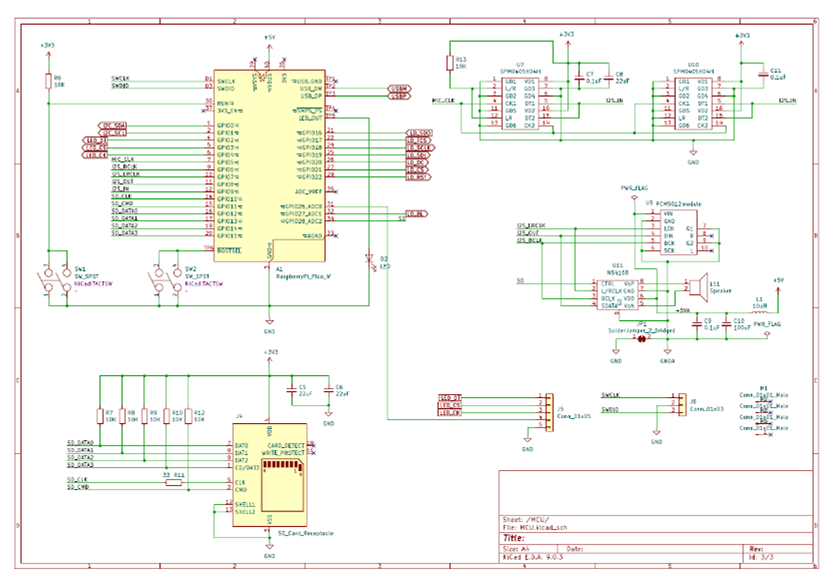829x576 pixels.
Task: Select resistor R13 beside microphone U7
Action: click(x=449, y=64)
